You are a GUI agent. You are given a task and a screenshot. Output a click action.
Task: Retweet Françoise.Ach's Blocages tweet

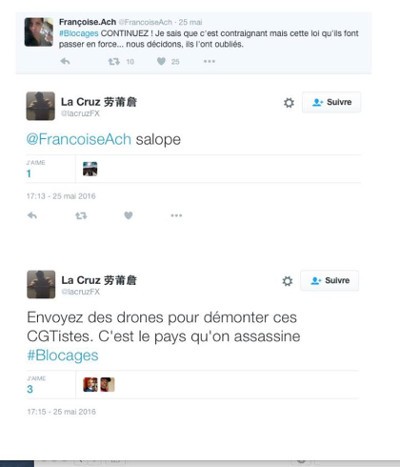(114, 61)
